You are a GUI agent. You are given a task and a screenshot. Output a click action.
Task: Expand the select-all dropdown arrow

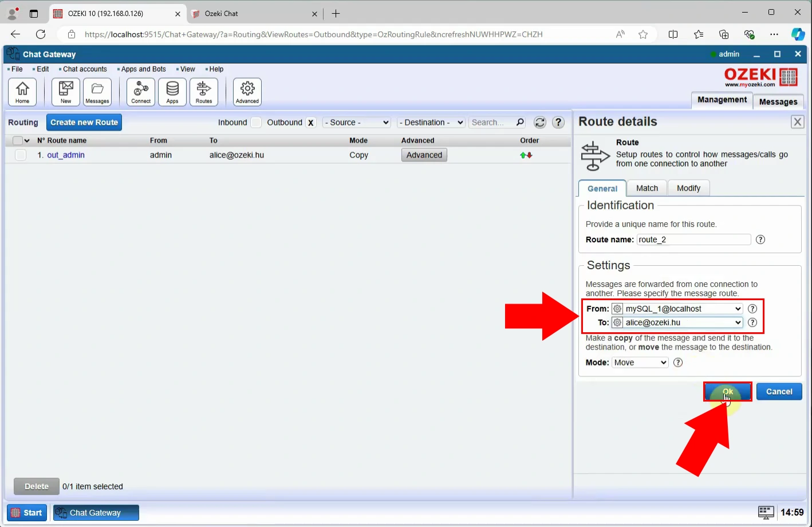click(x=27, y=140)
